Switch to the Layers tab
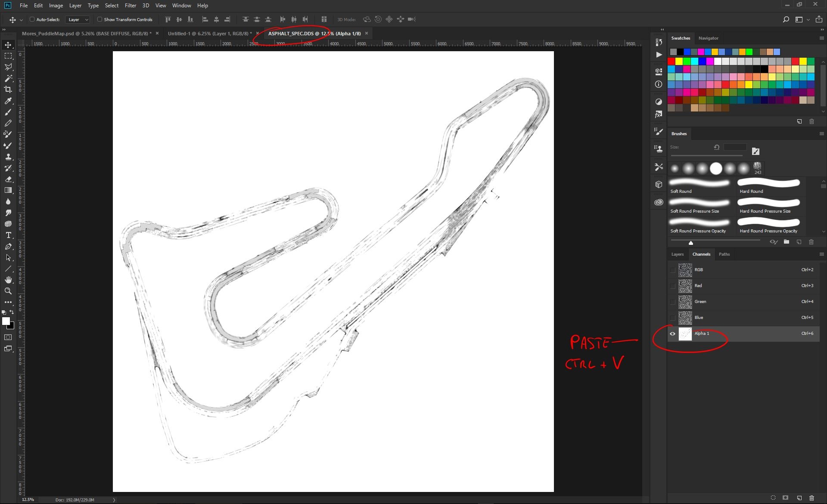Screen dimensions: 827x504 point(678,254)
